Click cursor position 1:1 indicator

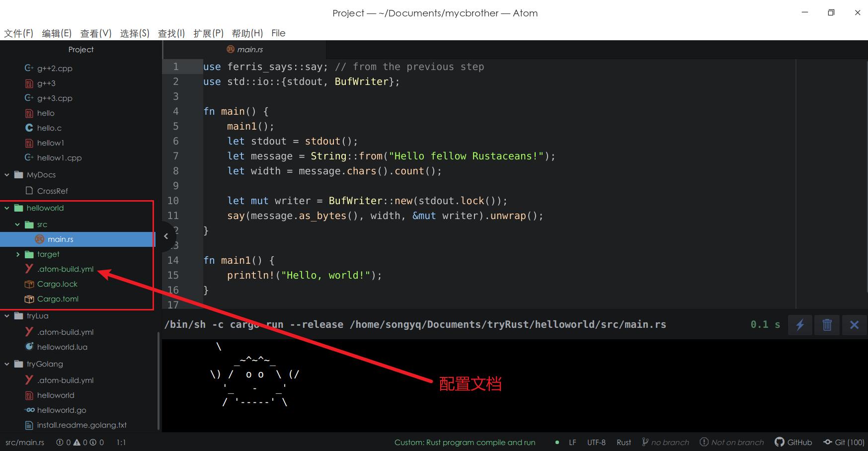(121, 442)
